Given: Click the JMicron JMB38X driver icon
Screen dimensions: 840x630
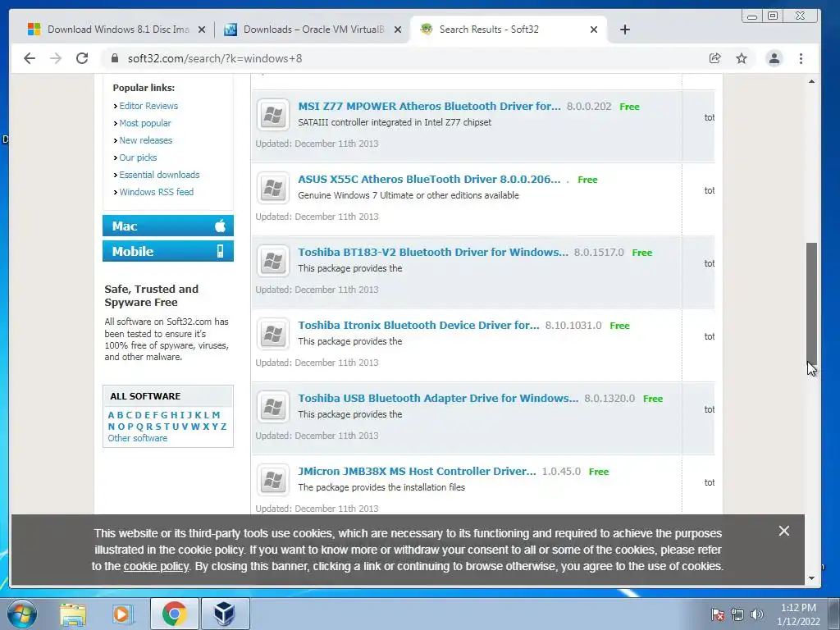Looking at the screenshot, I should point(272,479).
